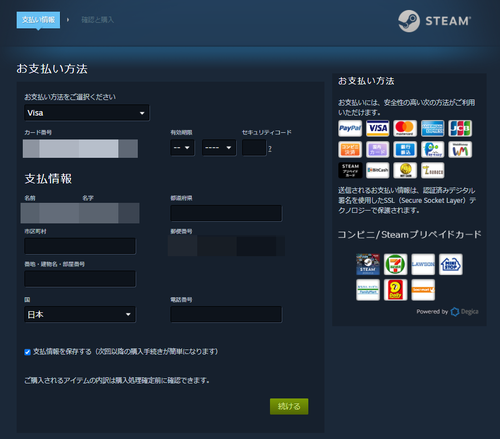Click the gold NET CASH coin icon

coord(405,170)
